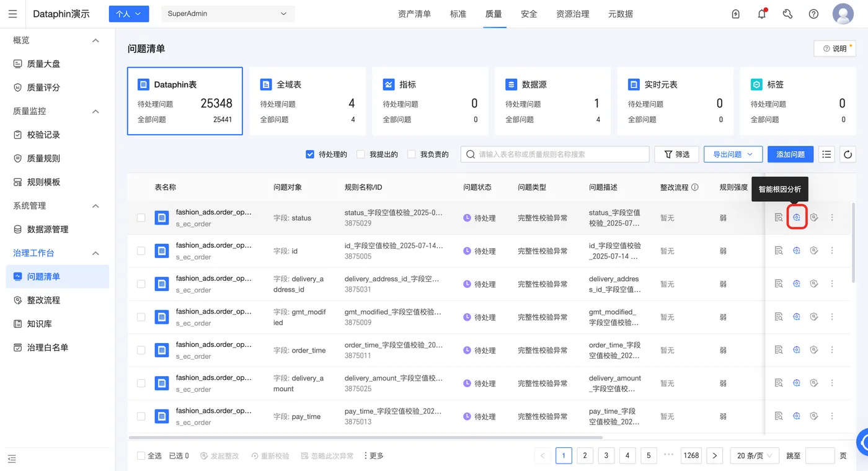Screen dimensions: 868x471
Task: Open the 个人 dropdown in the header
Action: coord(129,14)
